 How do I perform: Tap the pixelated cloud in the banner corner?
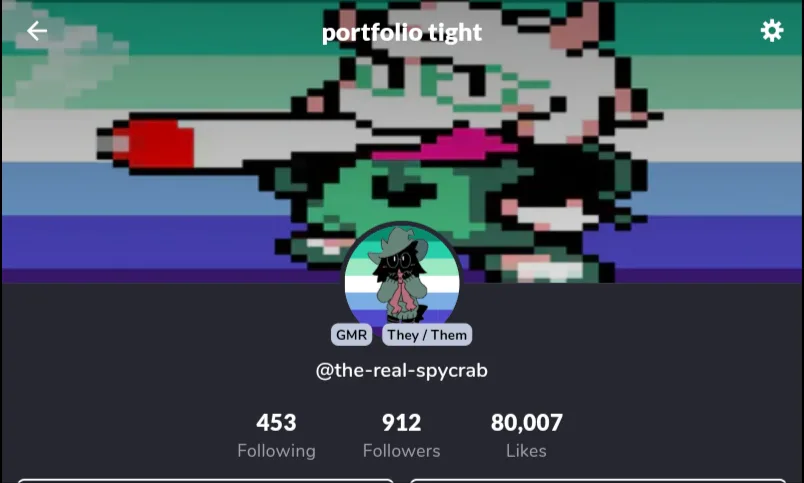[x=67, y=56]
